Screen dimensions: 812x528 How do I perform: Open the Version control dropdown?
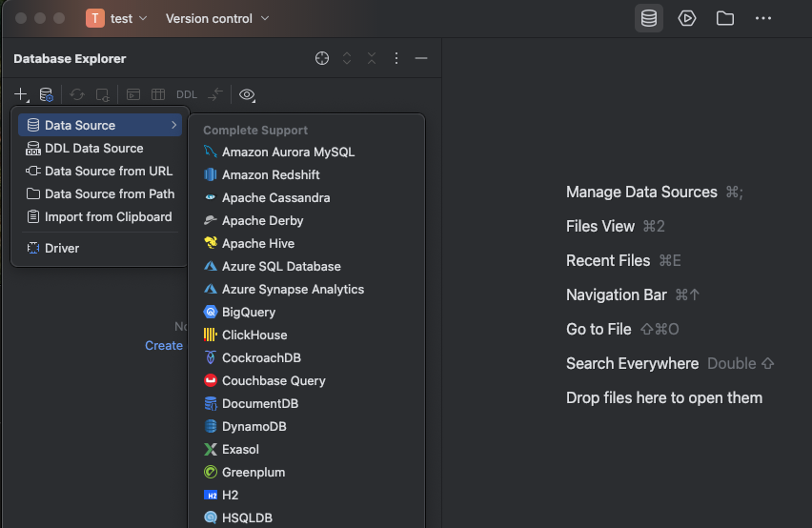tap(217, 18)
